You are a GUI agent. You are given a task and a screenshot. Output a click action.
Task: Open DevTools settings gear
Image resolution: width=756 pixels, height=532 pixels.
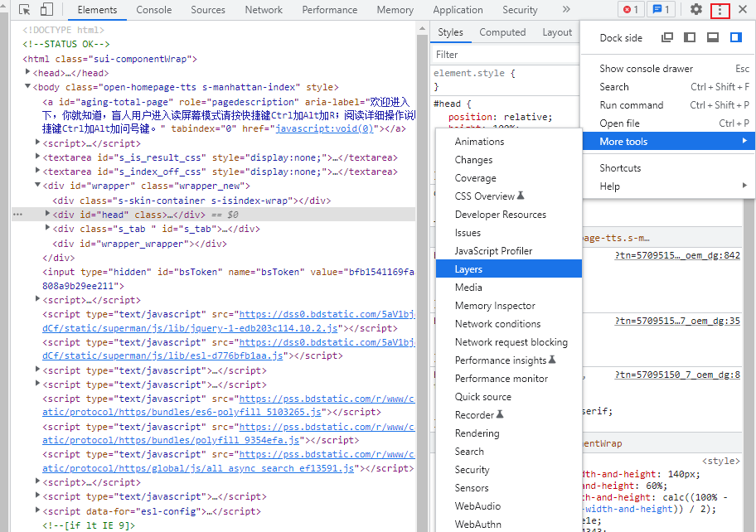(x=695, y=10)
